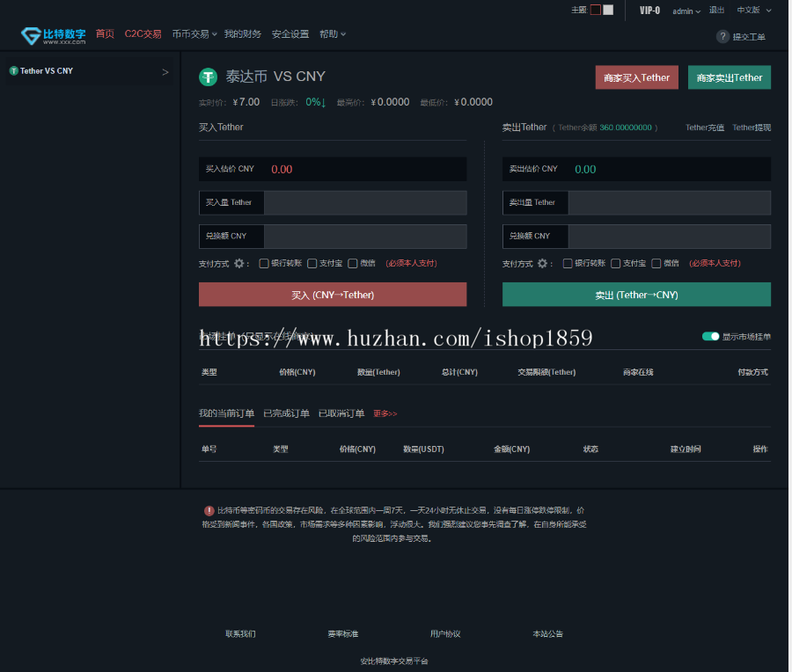
Task: Switch to the 我的当前订单 tab
Action: (226, 413)
